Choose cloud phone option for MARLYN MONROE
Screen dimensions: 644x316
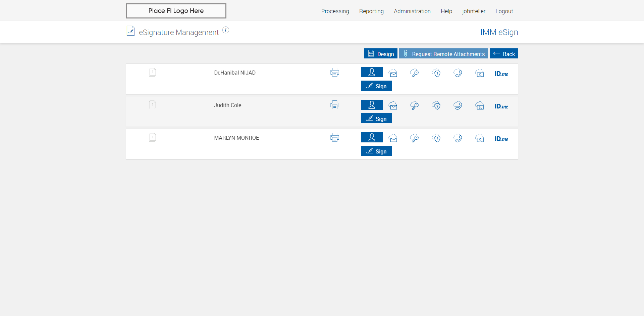[458, 138]
